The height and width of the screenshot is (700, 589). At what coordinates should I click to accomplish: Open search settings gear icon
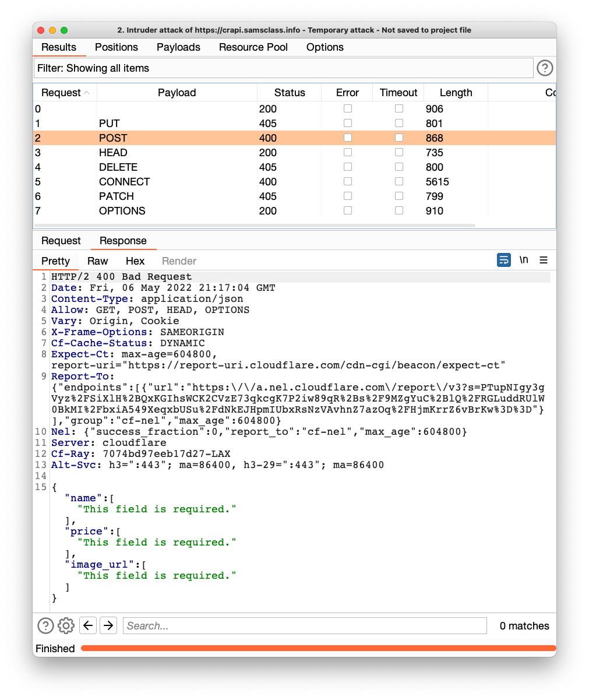coord(66,626)
